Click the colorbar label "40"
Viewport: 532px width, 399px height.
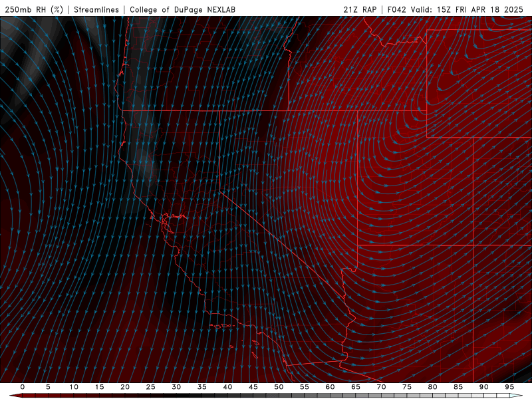[227, 387]
